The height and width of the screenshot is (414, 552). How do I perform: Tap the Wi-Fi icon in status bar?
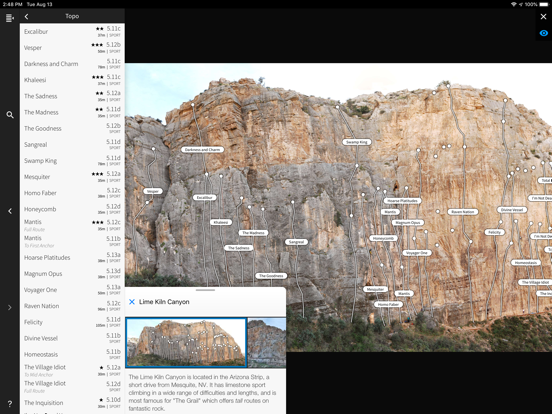click(513, 4)
